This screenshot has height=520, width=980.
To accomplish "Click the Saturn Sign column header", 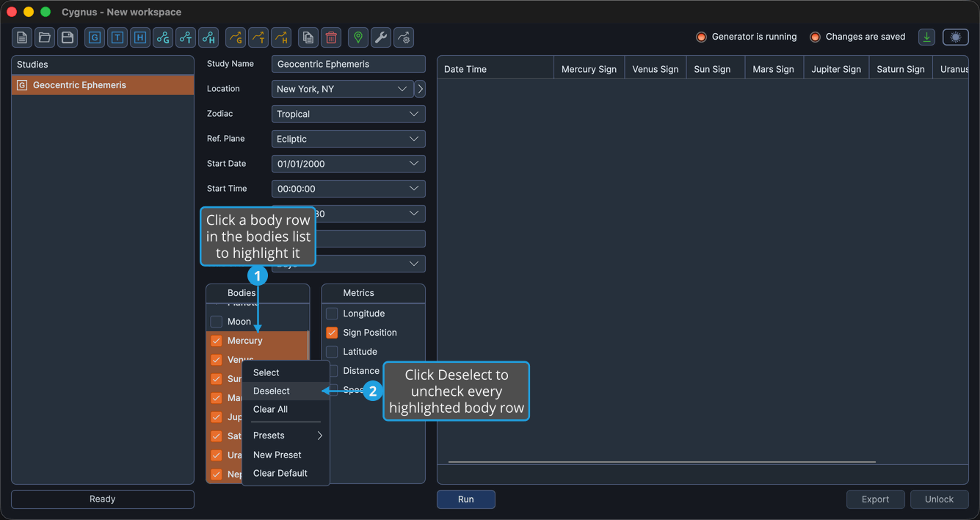I will tap(901, 69).
